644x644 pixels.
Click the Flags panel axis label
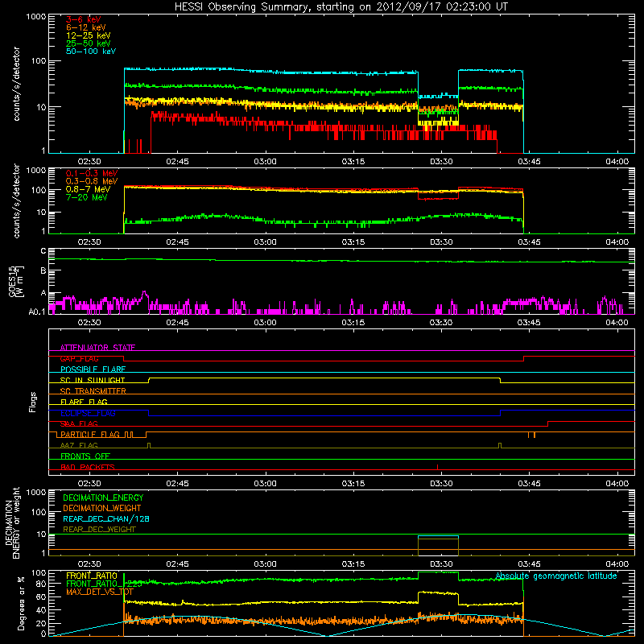(x=33, y=402)
